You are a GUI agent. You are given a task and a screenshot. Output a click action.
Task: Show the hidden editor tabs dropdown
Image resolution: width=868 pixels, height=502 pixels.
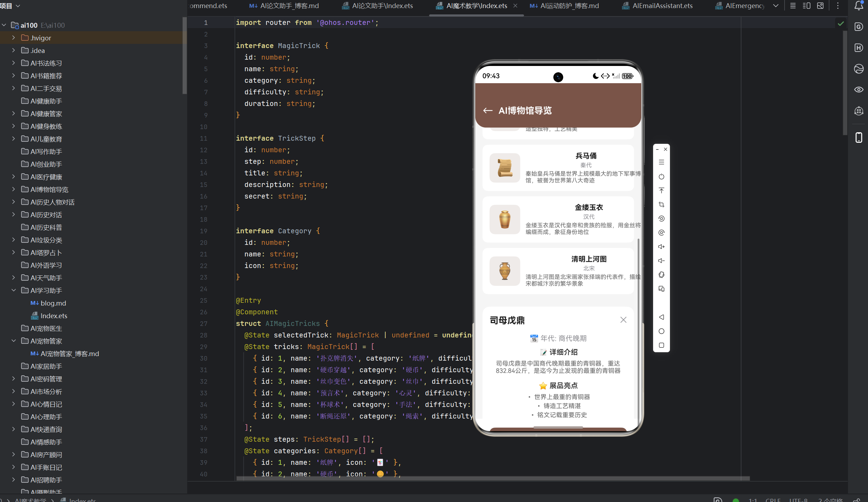(x=776, y=6)
